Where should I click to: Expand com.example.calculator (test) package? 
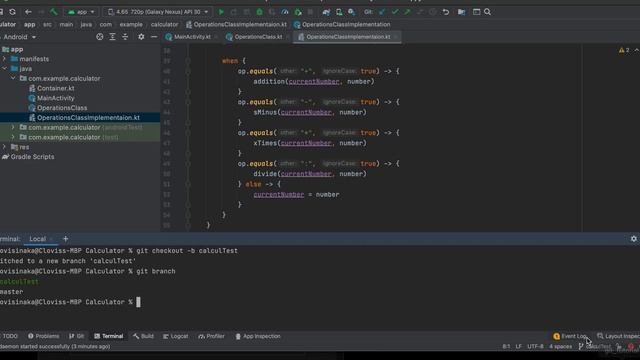[x=13, y=137]
